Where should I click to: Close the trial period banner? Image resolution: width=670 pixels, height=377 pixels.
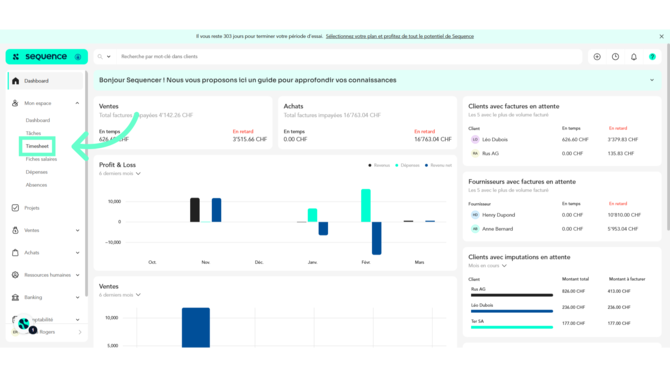661,36
